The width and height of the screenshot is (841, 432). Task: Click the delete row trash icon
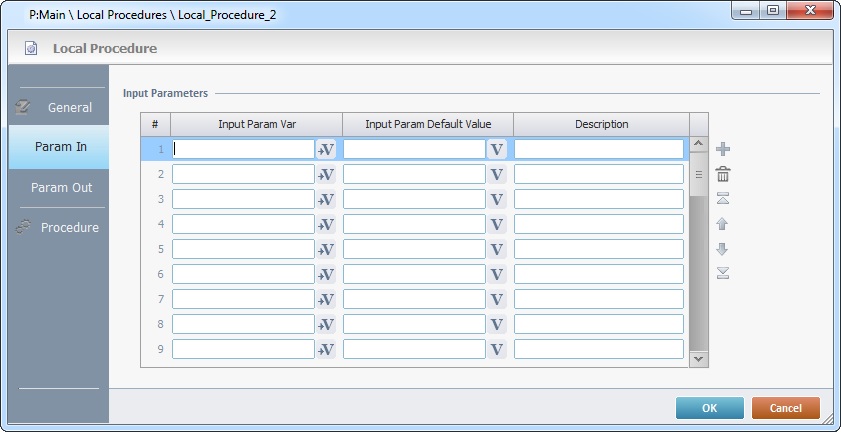(x=723, y=174)
